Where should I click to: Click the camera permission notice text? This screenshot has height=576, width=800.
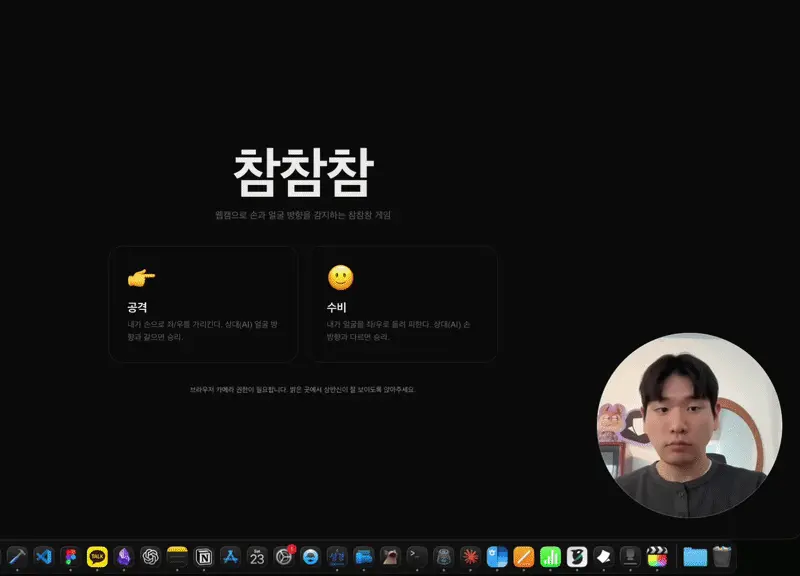(x=303, y=390)
